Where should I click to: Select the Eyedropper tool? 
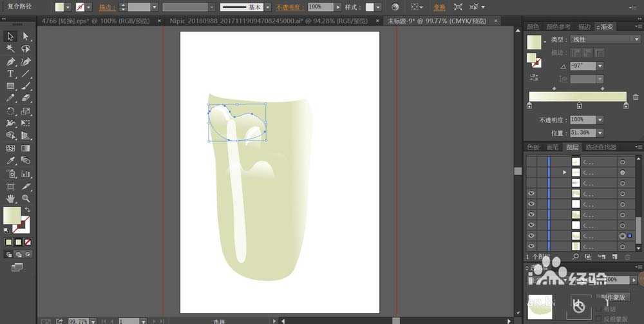(11, 161)
